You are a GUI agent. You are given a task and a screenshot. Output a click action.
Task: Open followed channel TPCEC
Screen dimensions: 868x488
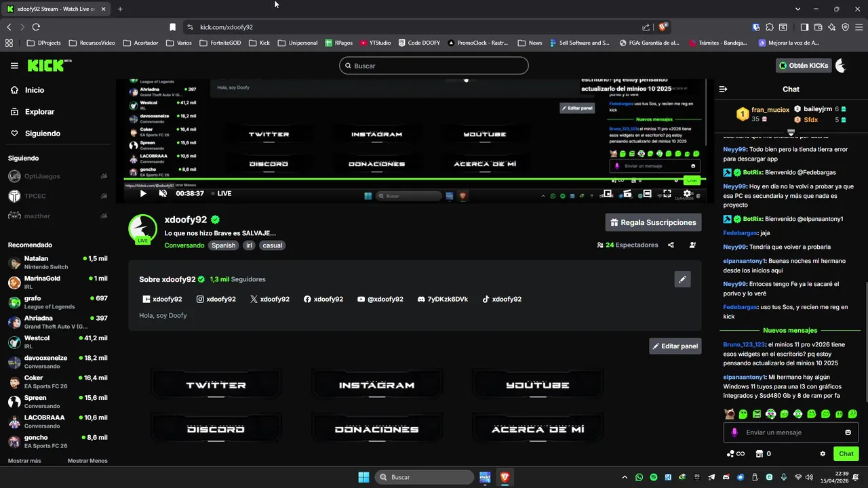pyautogui.click(x=57, y=196)
